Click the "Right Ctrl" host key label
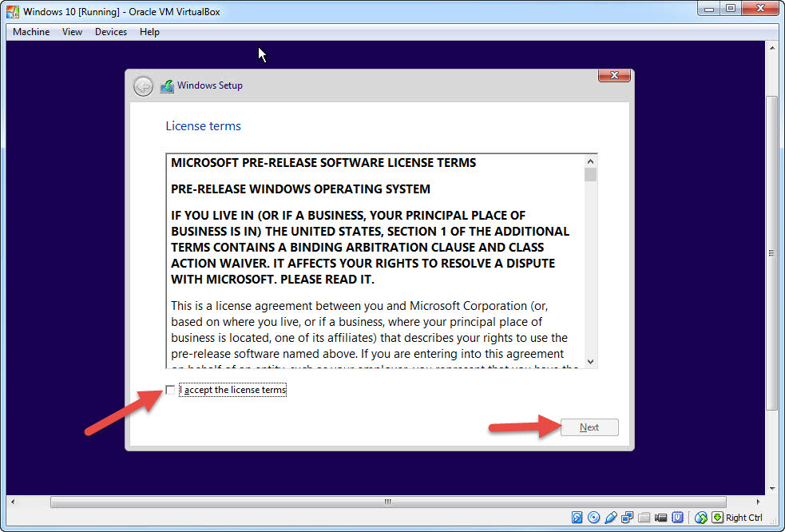Screen dimensions: 785x532 [744, 518]
